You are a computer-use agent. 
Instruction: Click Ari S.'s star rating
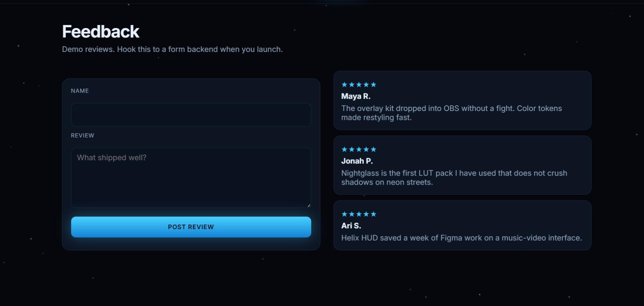[x=359, y=214]
